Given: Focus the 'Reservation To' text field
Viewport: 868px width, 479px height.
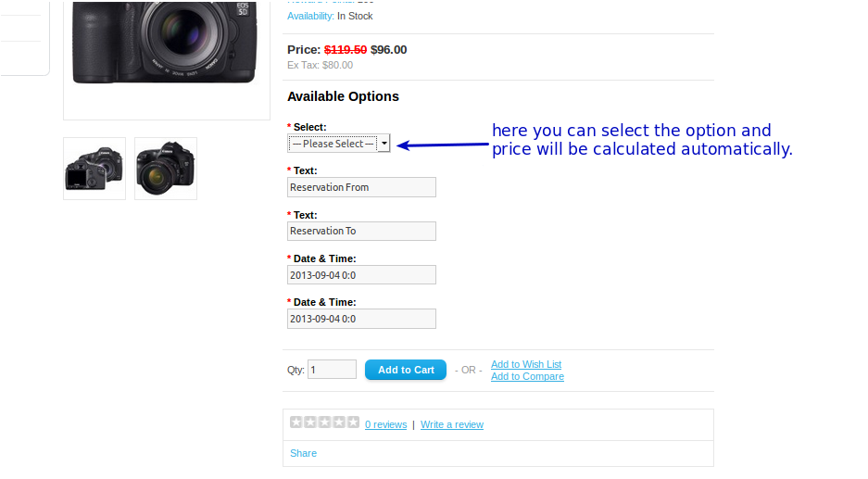Looking at the screenshot, I should pos(361,231).
